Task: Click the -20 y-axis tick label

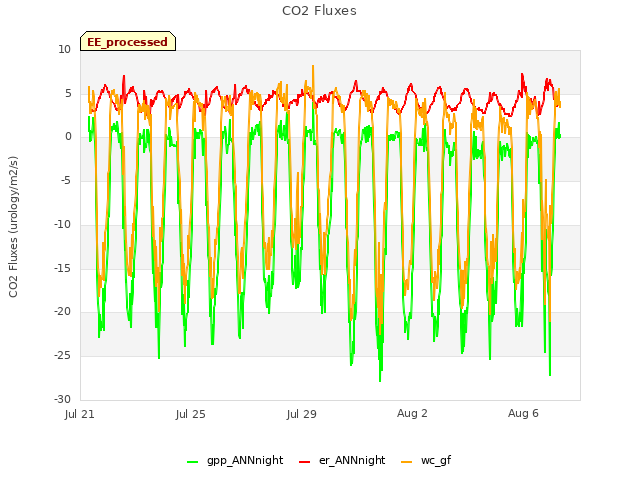Action: coord(62,311)
